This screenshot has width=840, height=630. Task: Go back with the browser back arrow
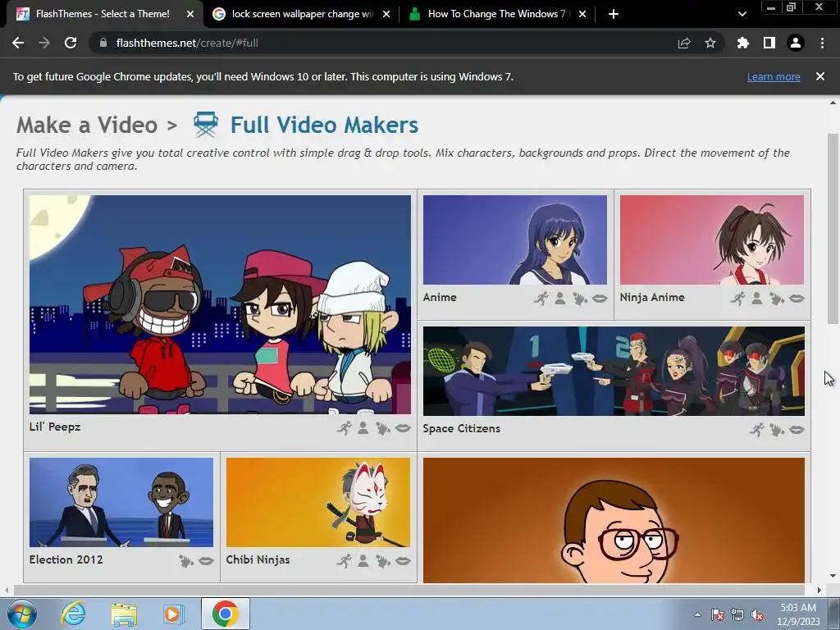18,43
